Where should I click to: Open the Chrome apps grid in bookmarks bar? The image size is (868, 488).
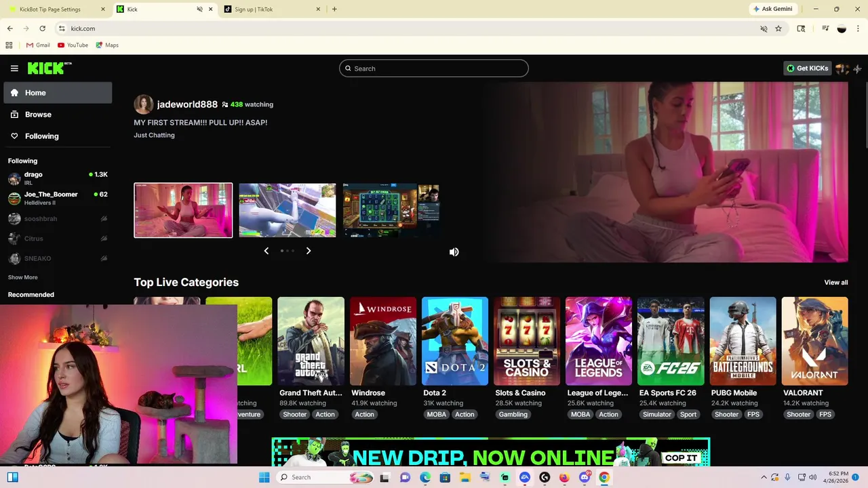(x=9, y=45)
